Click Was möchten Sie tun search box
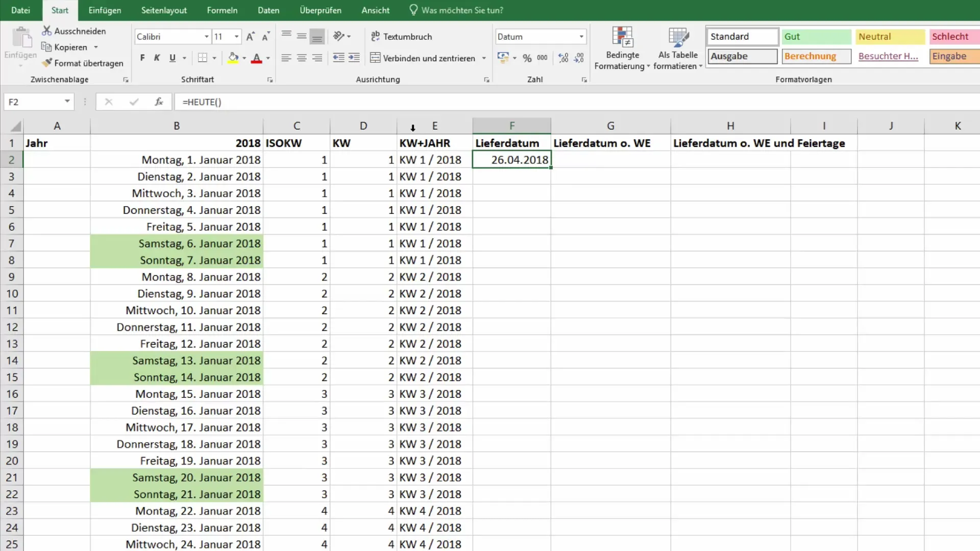 pos(456,10)
